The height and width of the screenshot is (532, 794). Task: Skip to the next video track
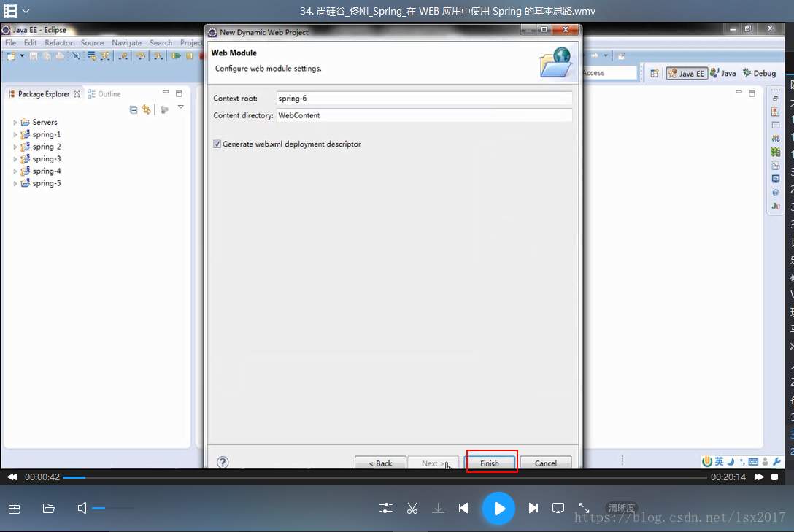pyautogui.click(x=533, y=508)
